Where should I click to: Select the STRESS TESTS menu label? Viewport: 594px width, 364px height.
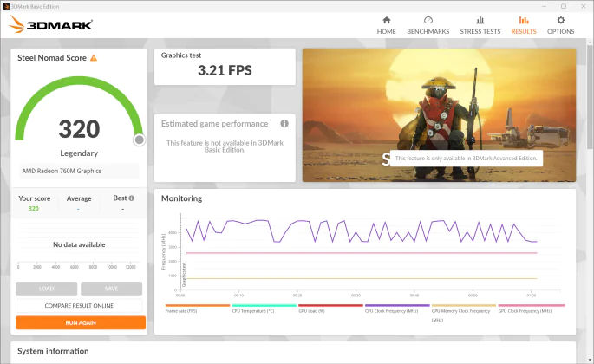click(x=480, y=31)
